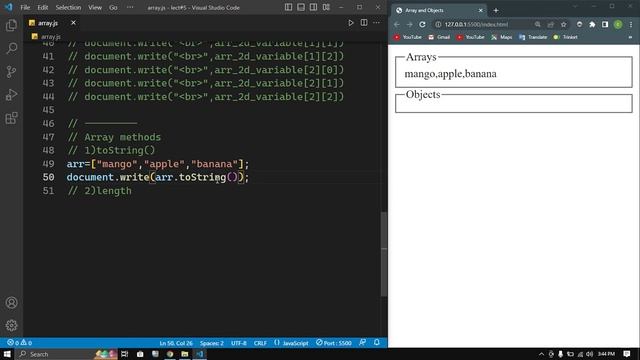Click the site information icon in address bar
The width and height of the screenshot is (640, 360).
pyautogui.click(x=438, y=24)
